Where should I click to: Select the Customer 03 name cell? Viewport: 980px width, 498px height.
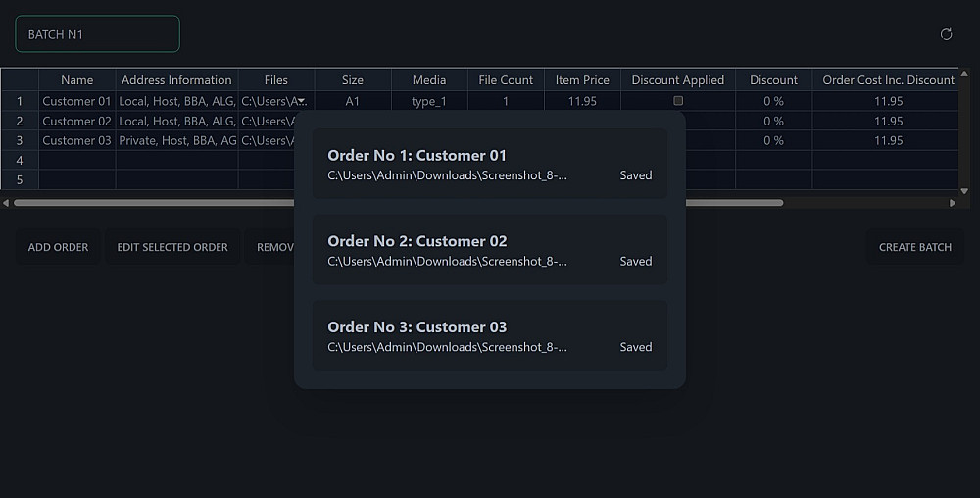[76, 140]
